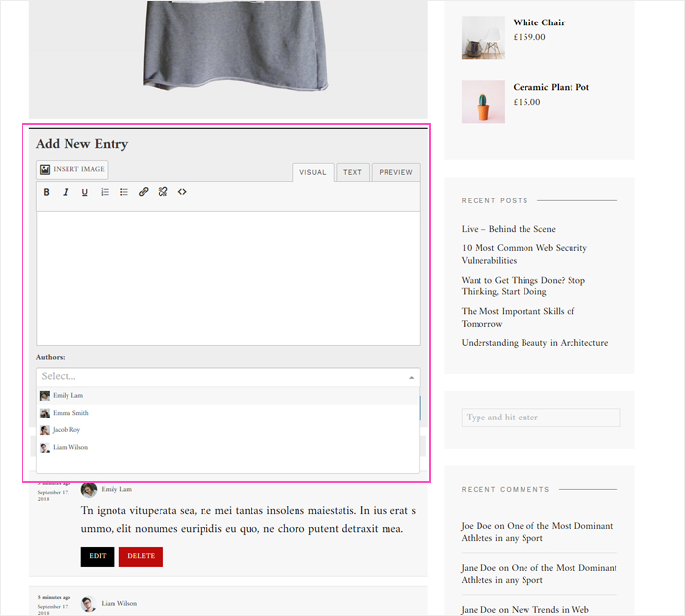Insert a link with the chain icon
The width and height of the screenshot is (685, 616).
tap(143, 192)
